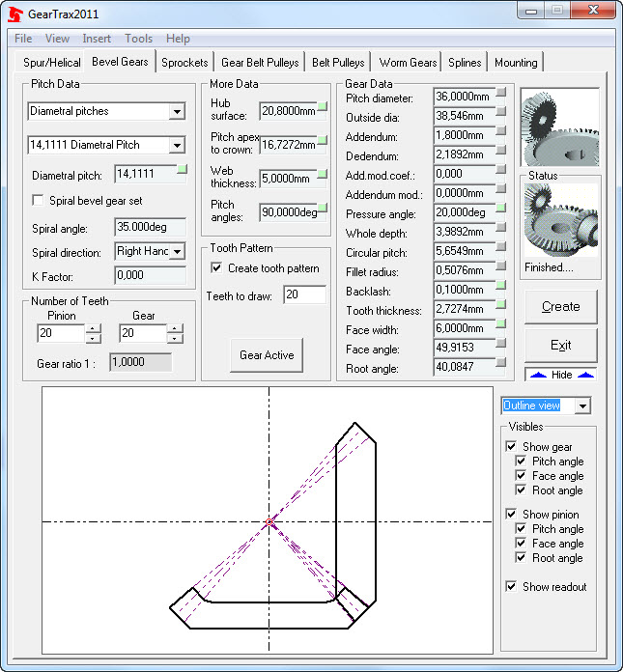Click the green indicator beside Hub surface value
Screen dimensions: 623x672
coord(322,106)
